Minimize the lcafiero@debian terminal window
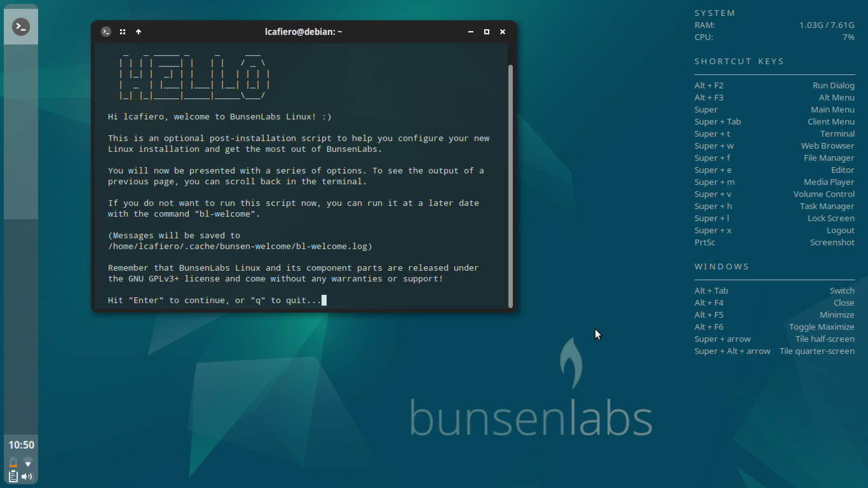Image resolution: width=868 pixels, height=488 pixels. click(x=471, y=32)
